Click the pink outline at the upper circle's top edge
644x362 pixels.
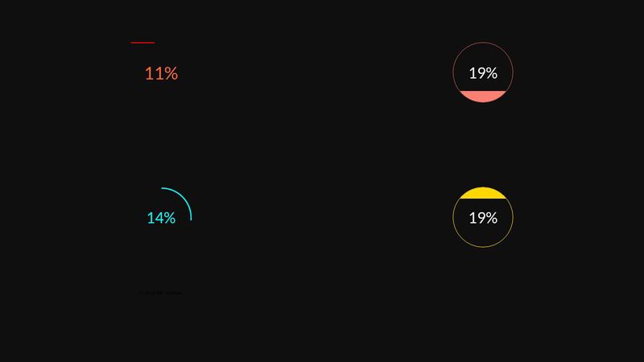click(483, 43)
